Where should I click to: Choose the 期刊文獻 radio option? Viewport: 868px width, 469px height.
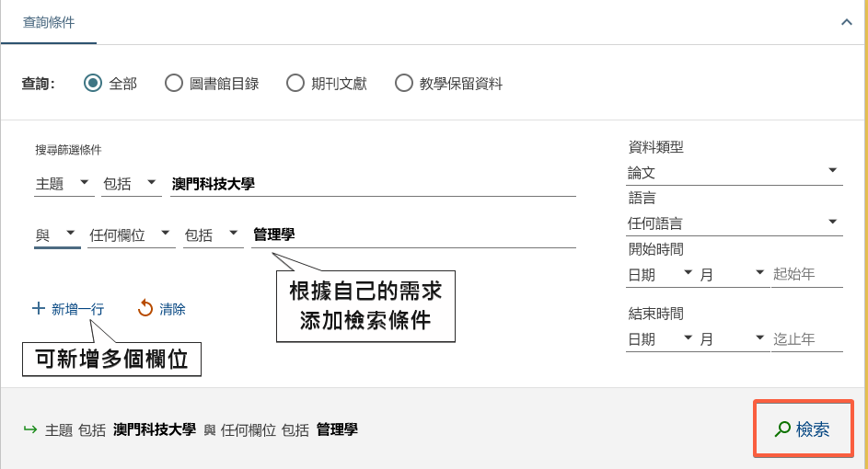[x=295, y=84]
